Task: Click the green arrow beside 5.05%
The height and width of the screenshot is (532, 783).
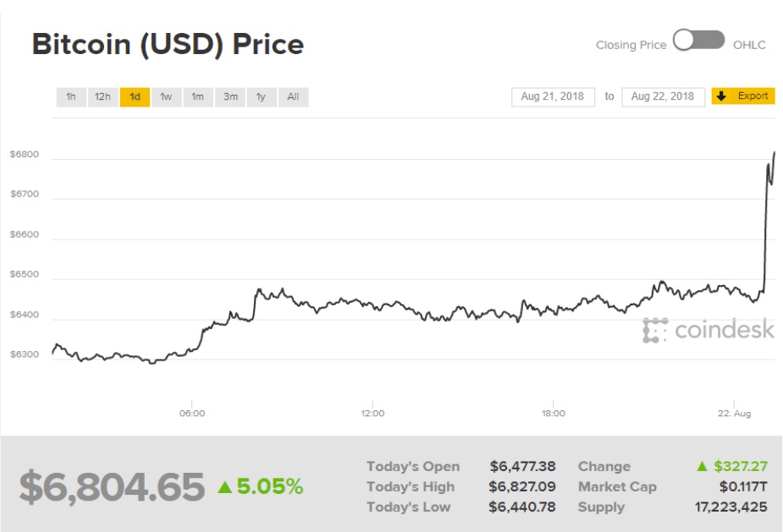Action: click(x=224, y=487)
